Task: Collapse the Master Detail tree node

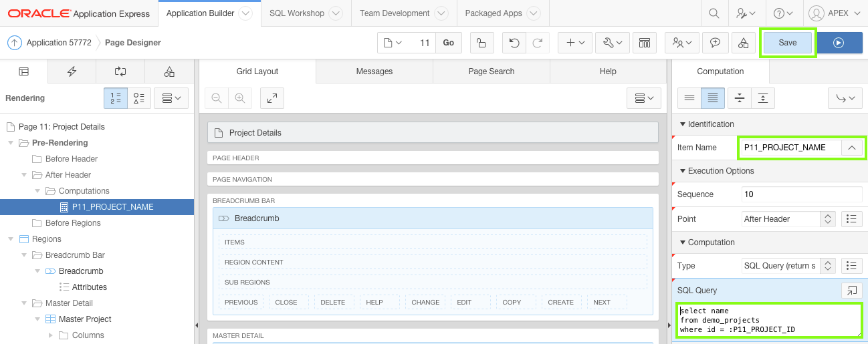Action: [23, 303]
